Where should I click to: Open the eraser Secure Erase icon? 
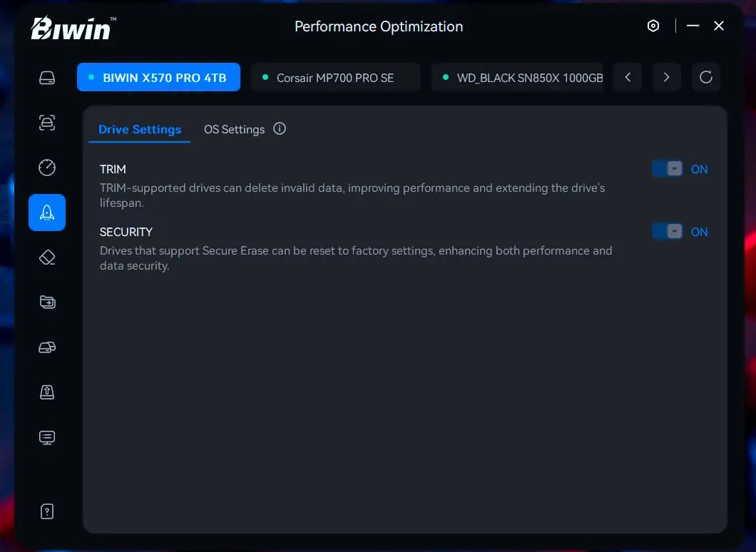(x=47, y=257)
